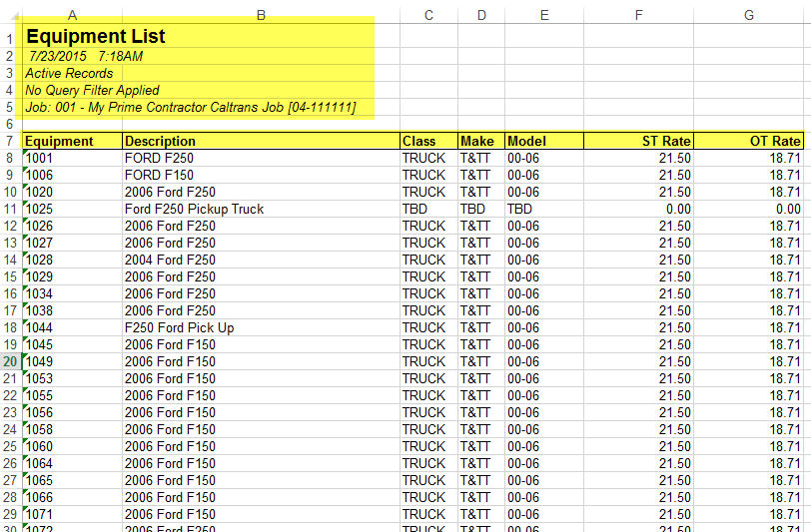
Task: Click the 18.71 OT Rate for 1027
Action: 749,243
